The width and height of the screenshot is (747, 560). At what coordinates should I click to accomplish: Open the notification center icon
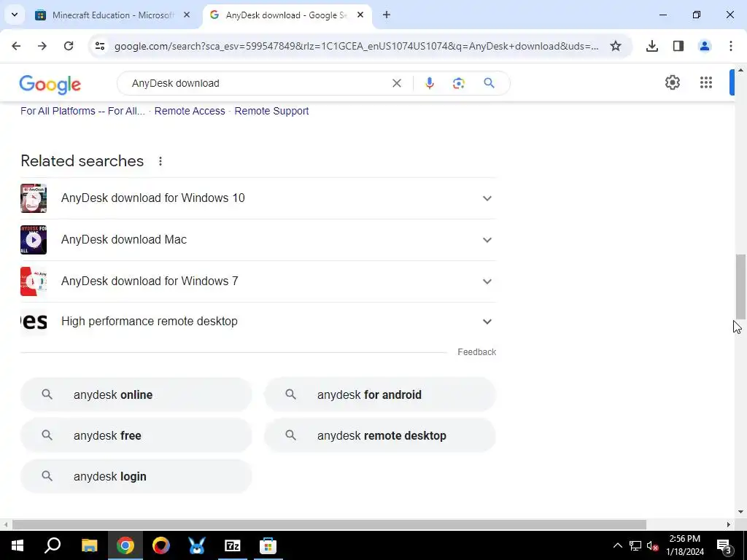pyautogui.click(x=724, y=545)
